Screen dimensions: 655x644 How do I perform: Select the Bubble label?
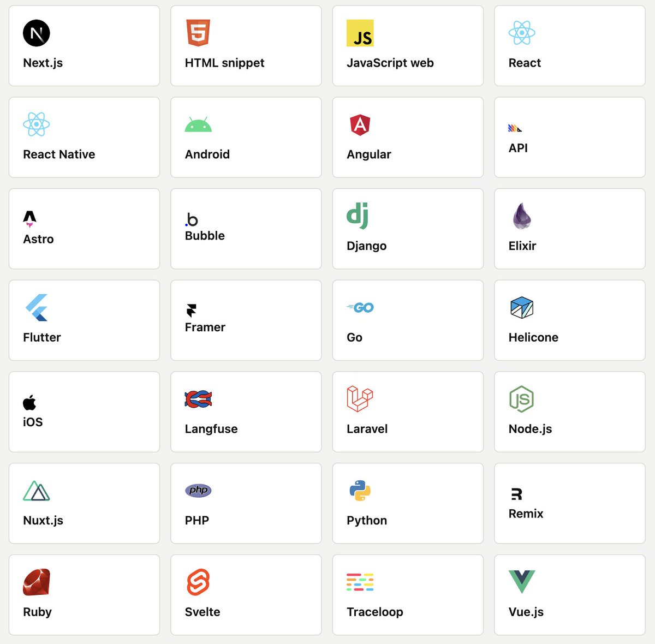[205, 236]
